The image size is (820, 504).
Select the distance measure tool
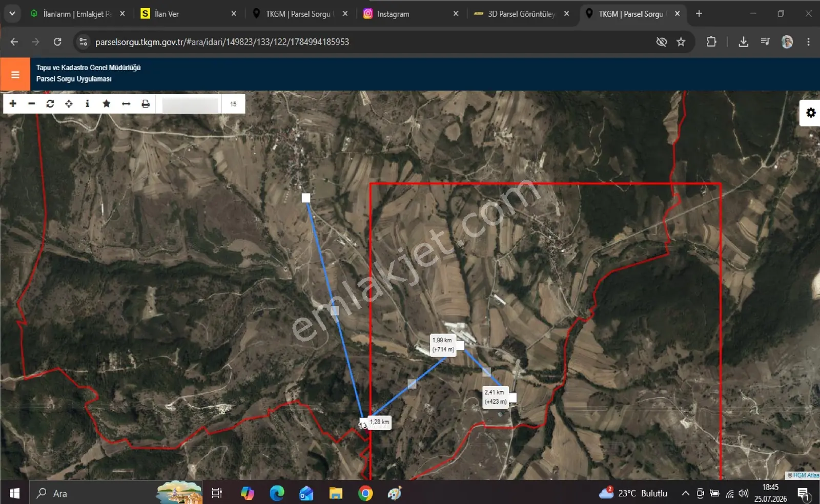(126, 104)
